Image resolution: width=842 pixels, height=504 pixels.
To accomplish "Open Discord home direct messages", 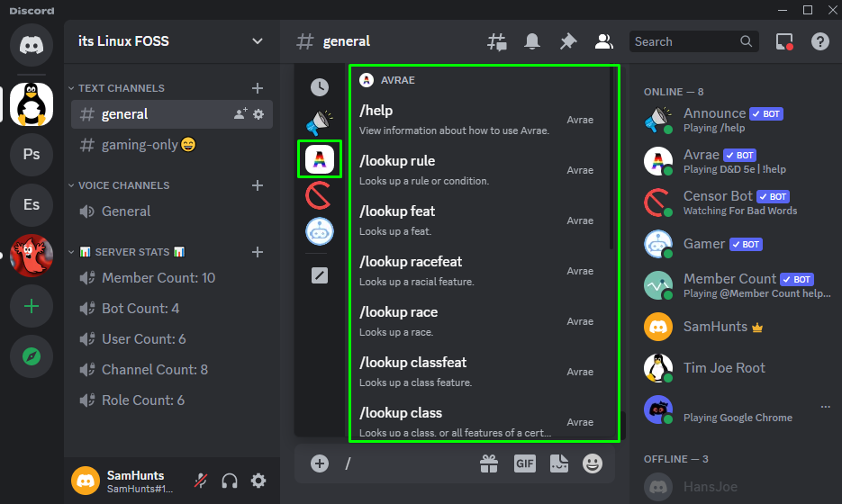I will click(x=32, y=44).
